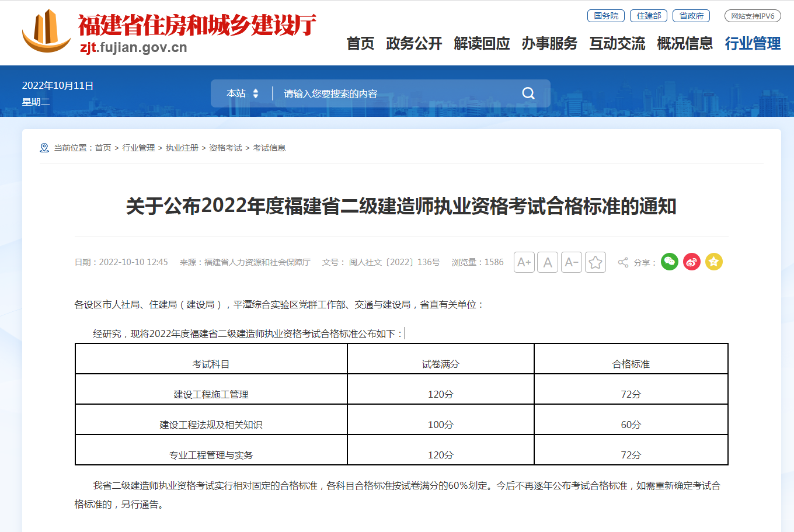The height and width of the screenshot is (532, 794).
Task: Open the 国务院 link
Action: [x=606, y=16]
